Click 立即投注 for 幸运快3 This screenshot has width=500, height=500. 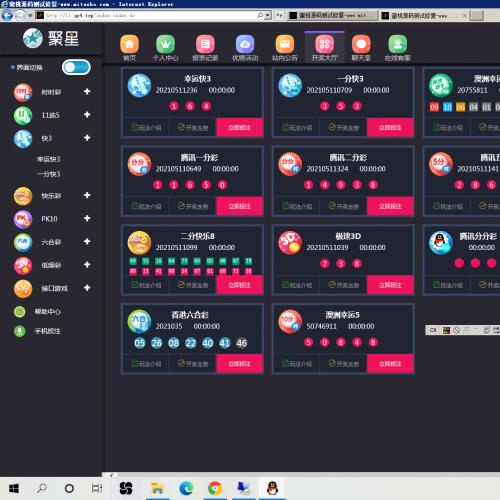coord(240,127)
